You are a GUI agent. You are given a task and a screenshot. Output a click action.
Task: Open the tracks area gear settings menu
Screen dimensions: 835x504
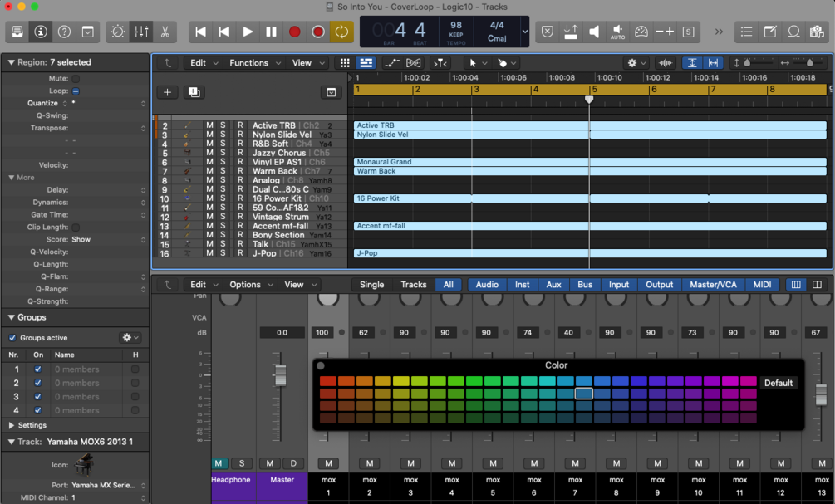point(636,63)
